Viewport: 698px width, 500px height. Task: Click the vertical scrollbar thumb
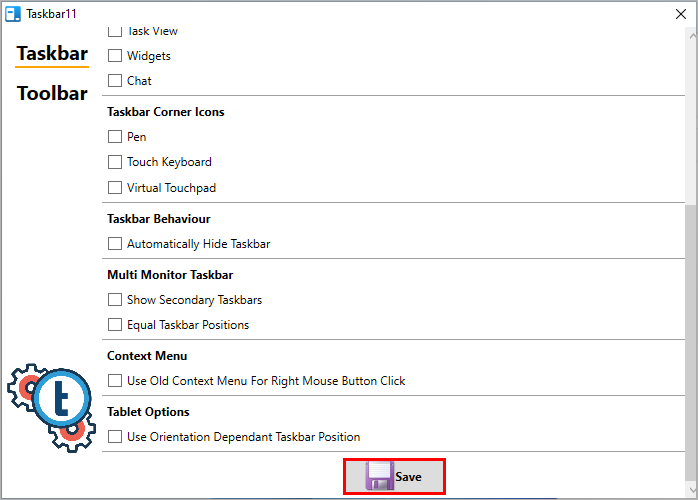click(x=692, y=343)
